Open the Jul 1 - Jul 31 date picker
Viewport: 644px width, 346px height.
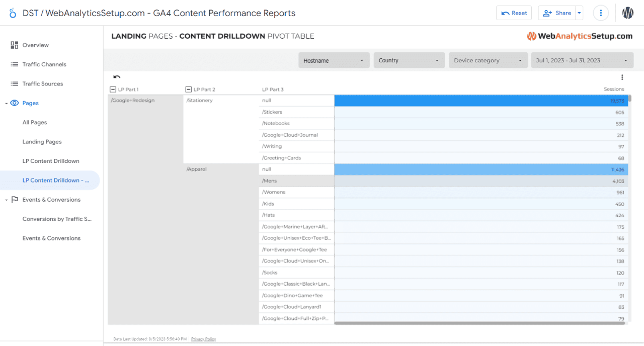[x=582, y=60]
